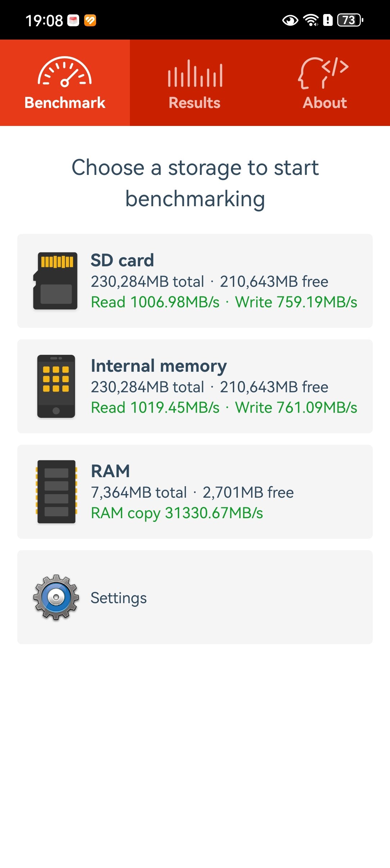Screen dimensions: 390x868
Task: Tap the head-with-code About icon
Action: (323, 73)
